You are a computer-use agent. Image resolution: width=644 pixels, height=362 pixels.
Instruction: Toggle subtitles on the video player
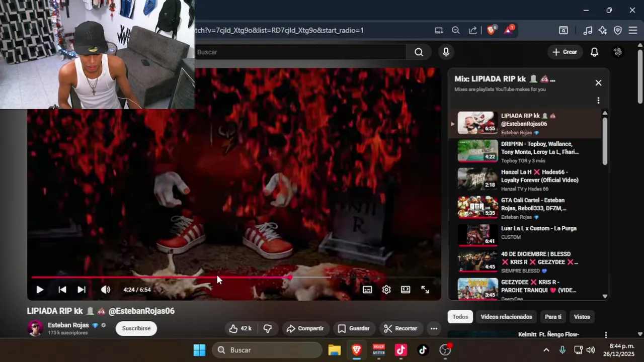pyautogui.click(x=368, y=290)
